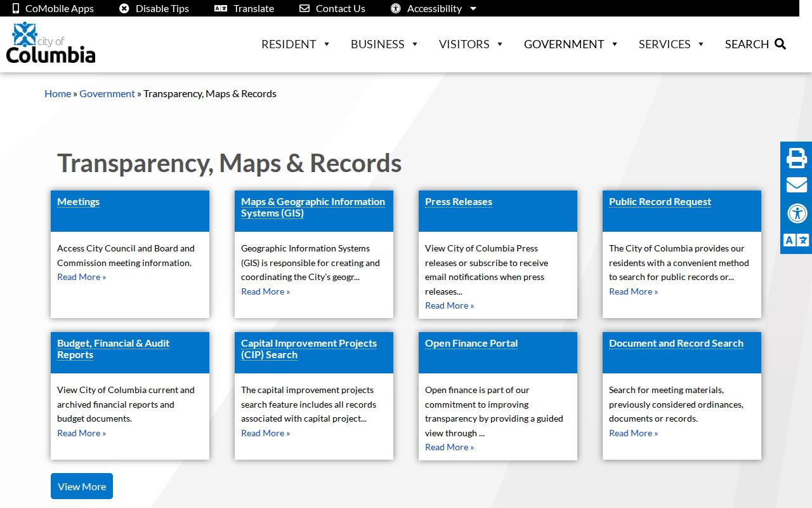812x508 pixels.
Task: Open the SERVICES menu
Action: pyautogui.click(x=665, y=44)
